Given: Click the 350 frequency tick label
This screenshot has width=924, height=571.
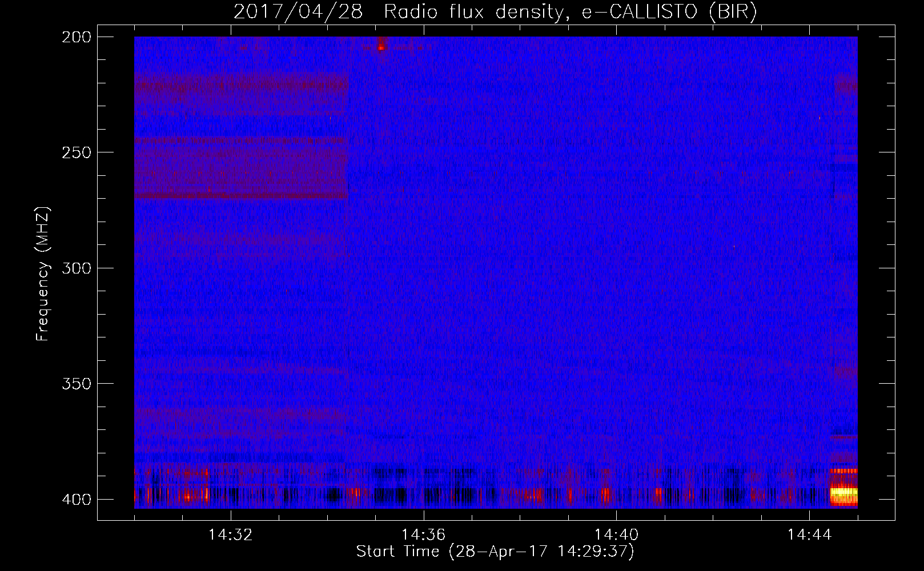Looking at the screenshot, I should pos(76,383).
